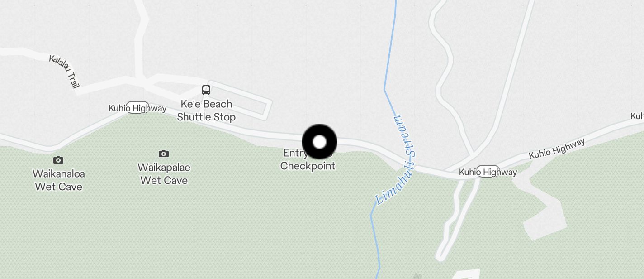Click the bus icon above Ke'e Beach Shuttle Stop

(206, 90)
